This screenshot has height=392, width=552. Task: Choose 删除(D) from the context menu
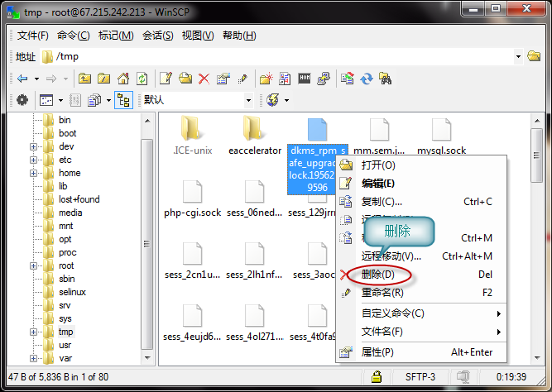pos(377,274)
